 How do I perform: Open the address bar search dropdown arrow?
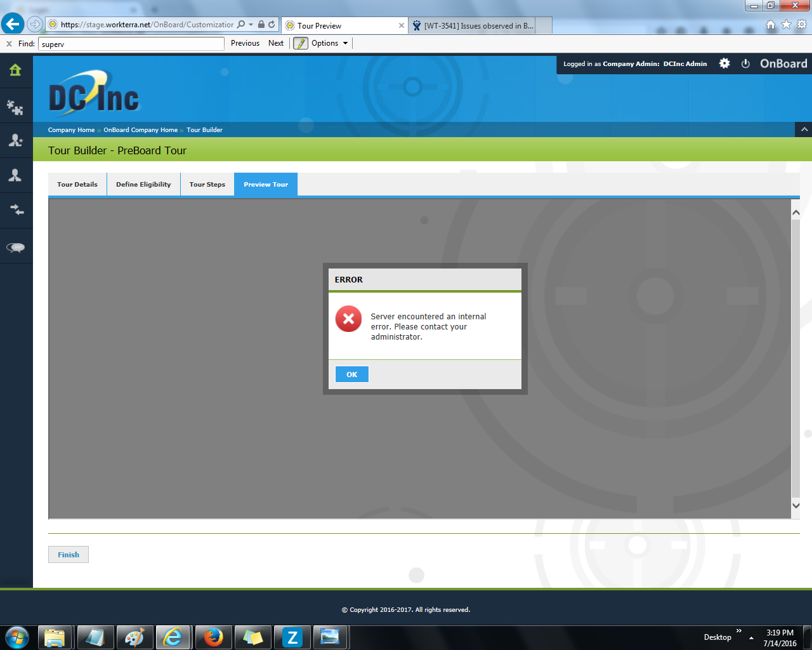[251, 25]
